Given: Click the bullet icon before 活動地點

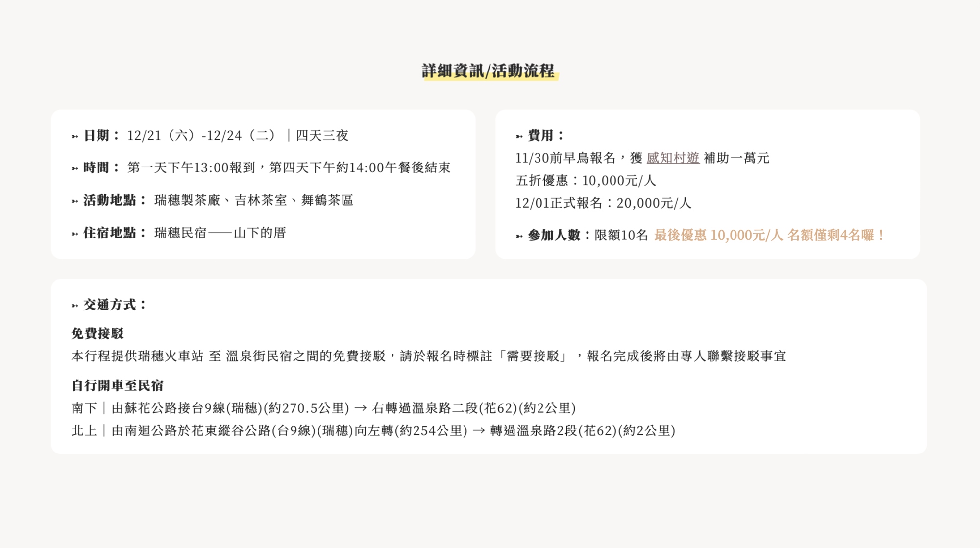Looking at the screenshot, I should 75,201.
